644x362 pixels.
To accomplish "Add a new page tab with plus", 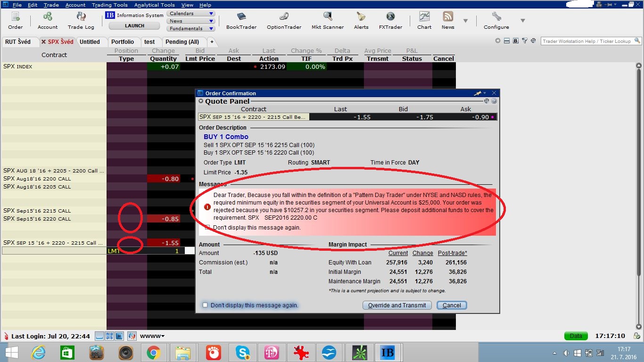I will [x=212, y=41].
